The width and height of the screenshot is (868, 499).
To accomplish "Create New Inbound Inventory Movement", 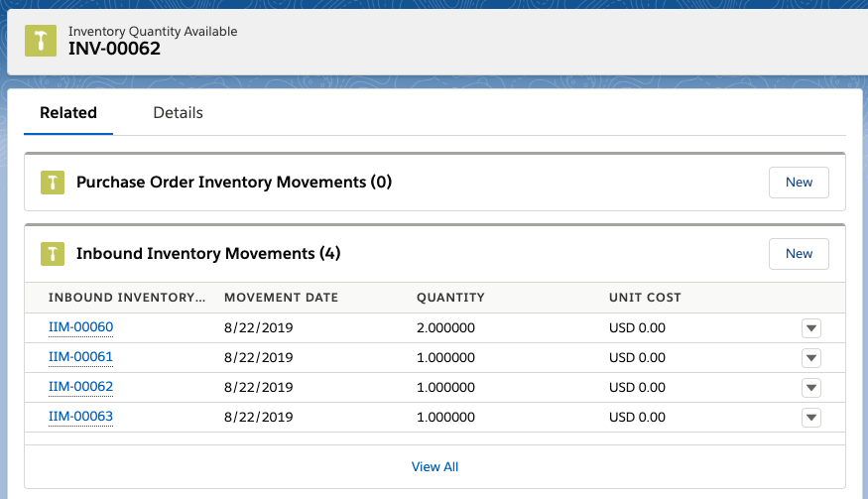I will (x=799, y=254).
